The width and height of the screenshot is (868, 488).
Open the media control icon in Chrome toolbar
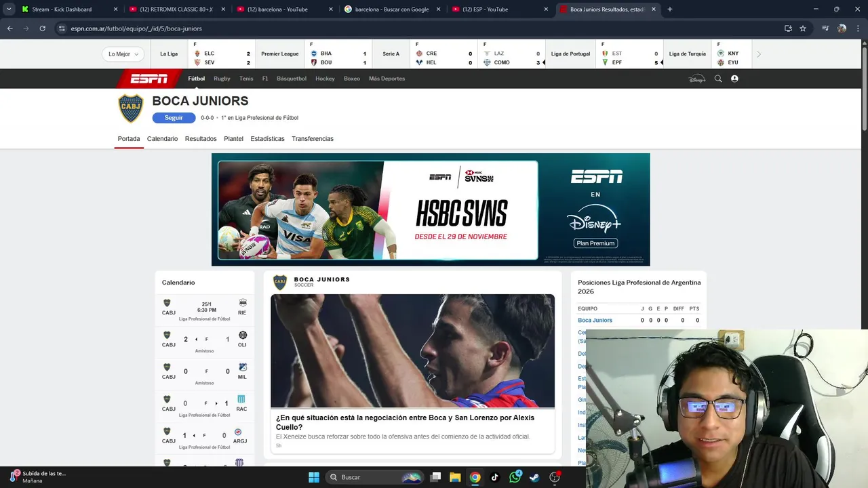825,28
